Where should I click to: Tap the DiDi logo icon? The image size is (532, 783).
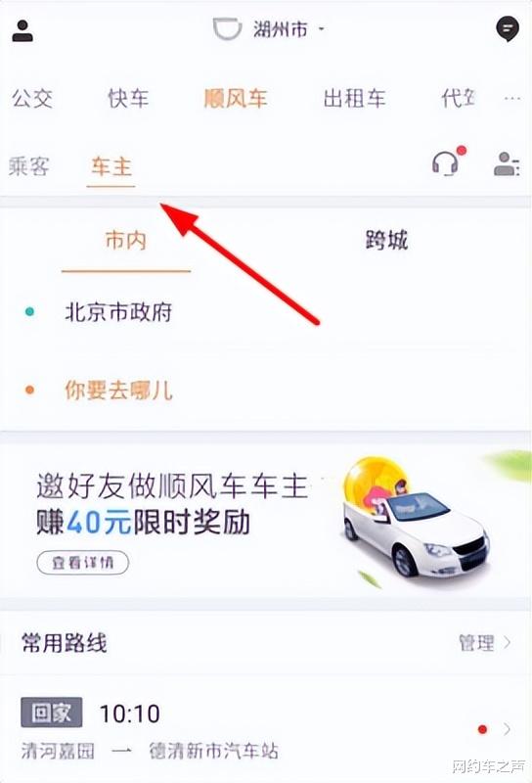[227, 29]
